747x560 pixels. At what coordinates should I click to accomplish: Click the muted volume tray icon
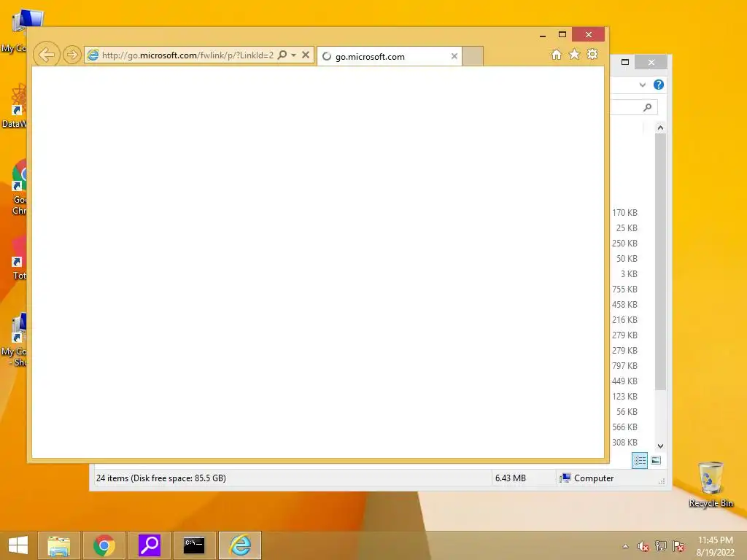point(643,546)
